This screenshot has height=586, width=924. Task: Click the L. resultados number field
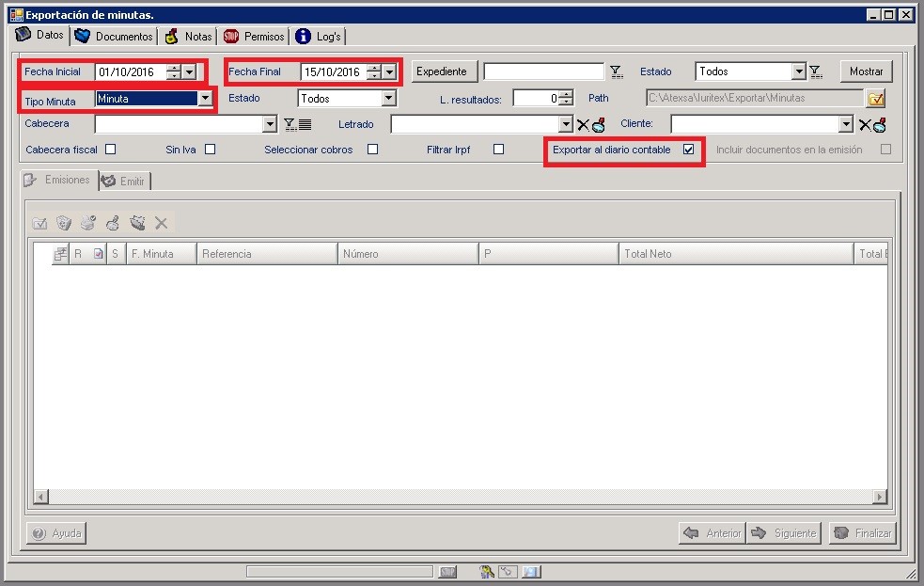pos(535,99)
